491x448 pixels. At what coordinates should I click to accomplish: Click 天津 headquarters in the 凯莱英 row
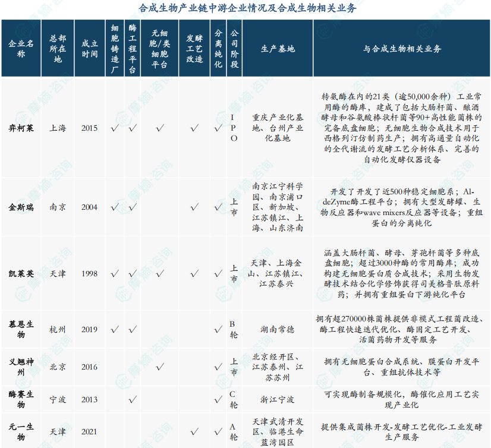tap(58, 274)
